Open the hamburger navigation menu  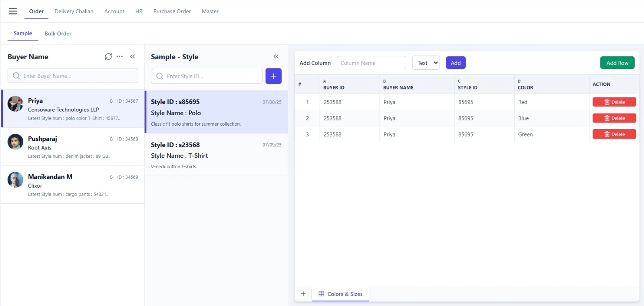tap(13, 11)
